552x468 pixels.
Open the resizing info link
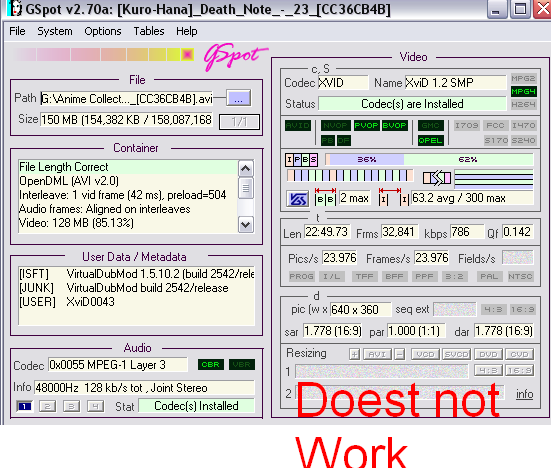[525, 394]
